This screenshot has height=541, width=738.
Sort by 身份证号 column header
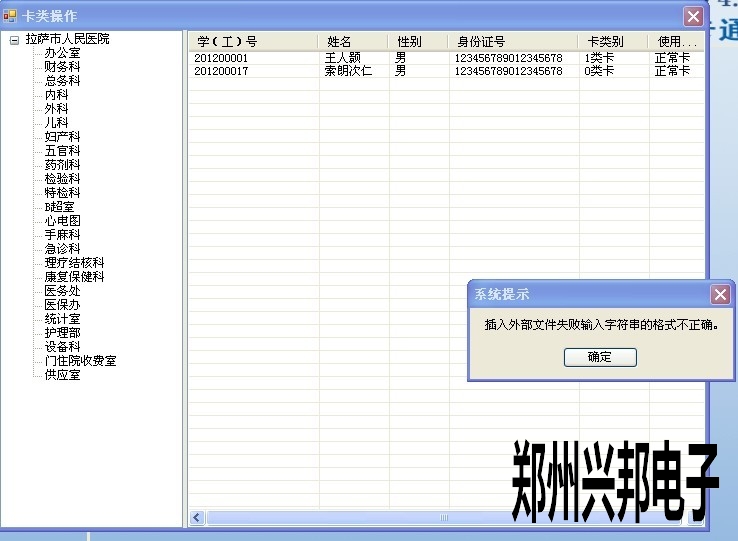(x=513, y=41)
